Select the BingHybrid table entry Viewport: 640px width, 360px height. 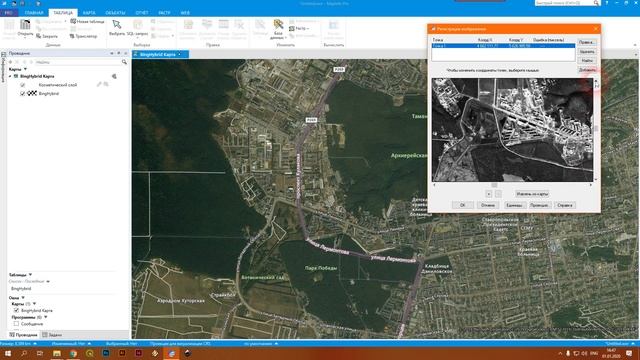point(21,289)
